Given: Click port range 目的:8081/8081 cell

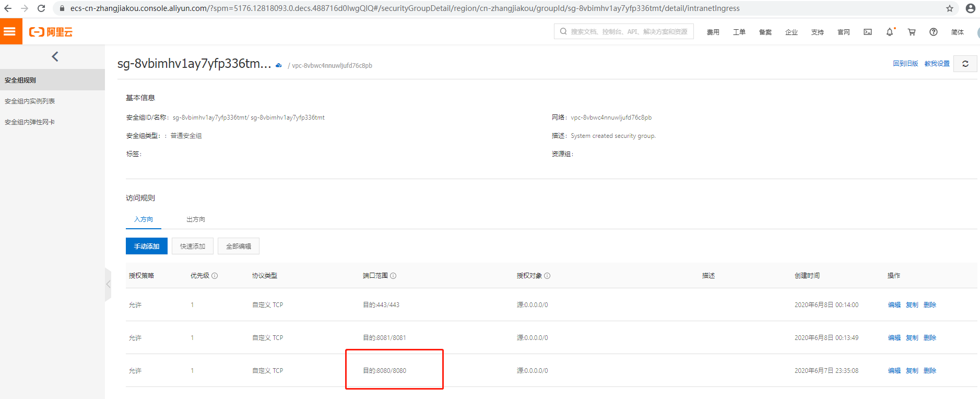Looking at the screenshot, I should [x=385, y=338].
